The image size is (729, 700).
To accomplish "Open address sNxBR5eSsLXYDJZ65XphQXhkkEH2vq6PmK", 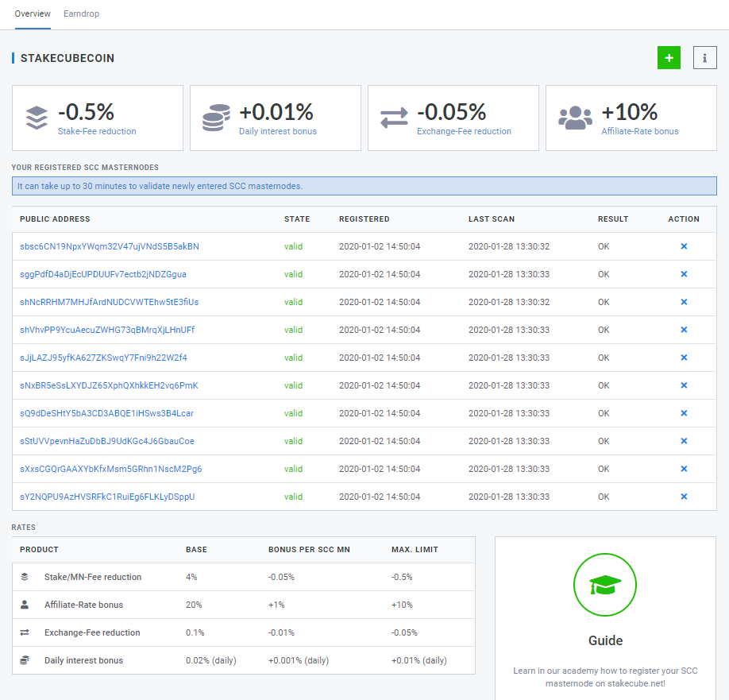I will click(109, 385).
